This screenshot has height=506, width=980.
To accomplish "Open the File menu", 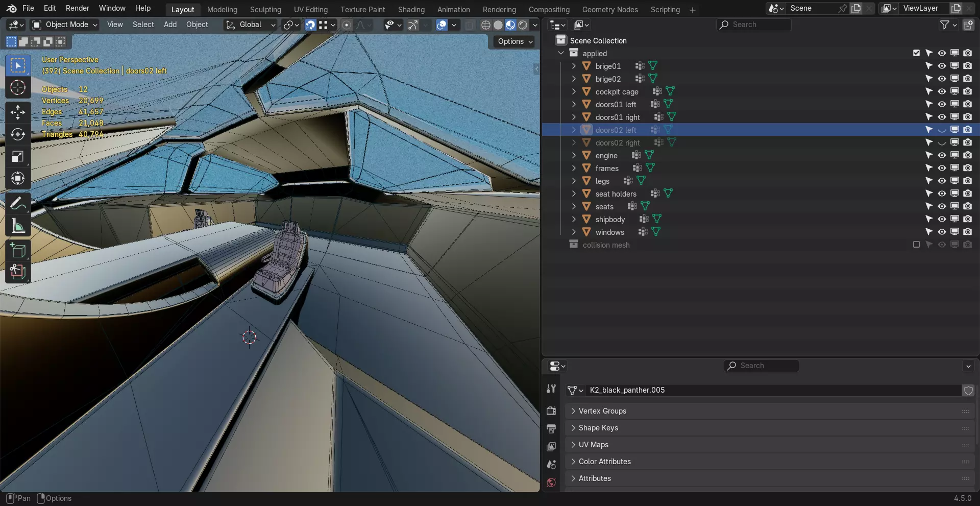I will coord(28,8).
